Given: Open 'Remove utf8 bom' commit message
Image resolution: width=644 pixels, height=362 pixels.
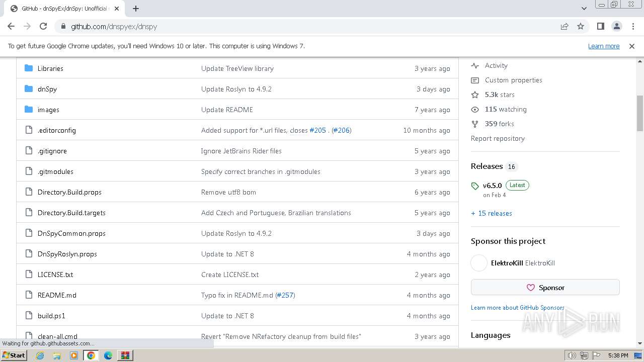Looking at the screenshot, I should click(x=228, y=192).
